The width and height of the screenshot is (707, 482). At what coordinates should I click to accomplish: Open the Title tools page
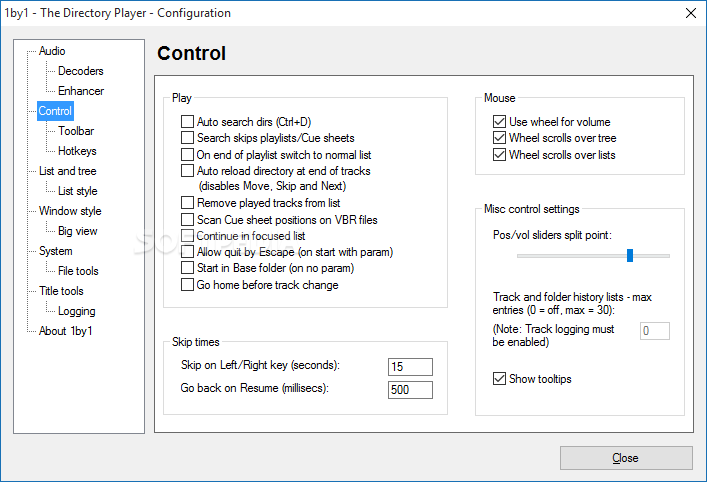61,291
